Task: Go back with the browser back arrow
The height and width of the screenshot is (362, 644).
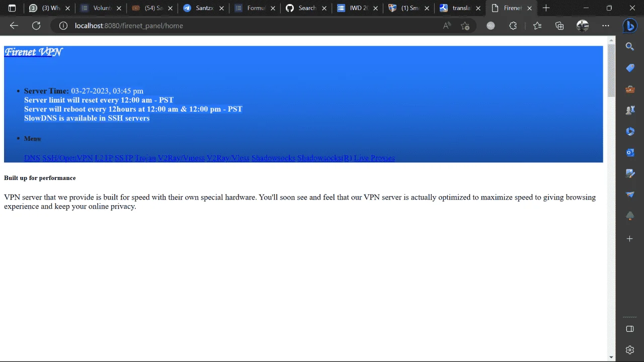Action: (14, 26)
